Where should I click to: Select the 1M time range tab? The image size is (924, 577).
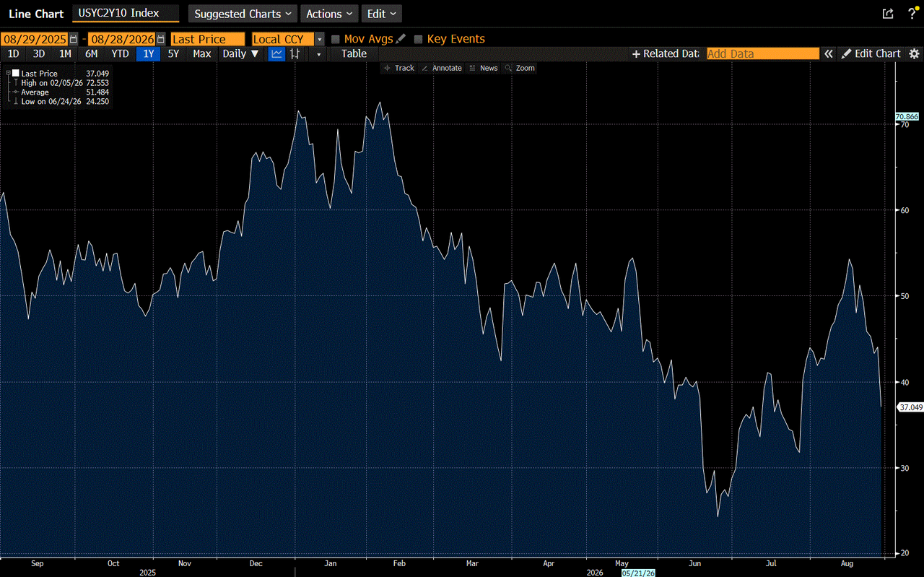(x=65, y=53)
